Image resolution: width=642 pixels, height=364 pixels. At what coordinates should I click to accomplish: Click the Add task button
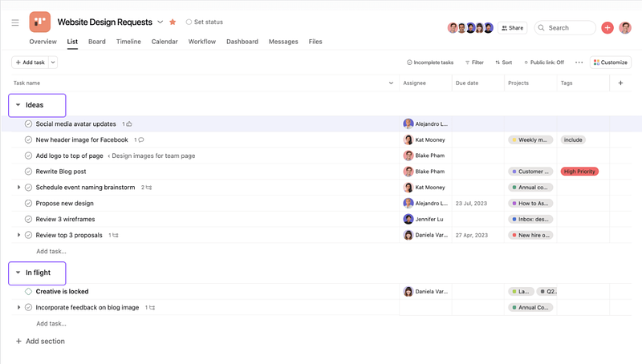click(x=30, y=63)
